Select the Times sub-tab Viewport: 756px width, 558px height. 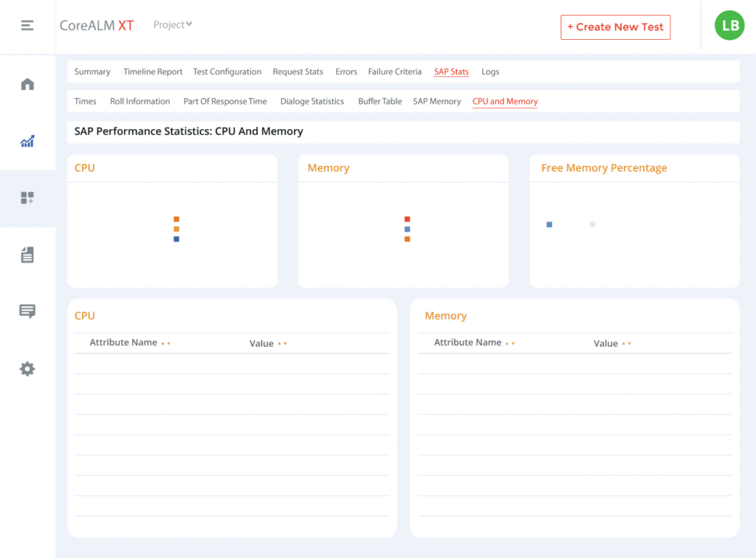[86, 102]
